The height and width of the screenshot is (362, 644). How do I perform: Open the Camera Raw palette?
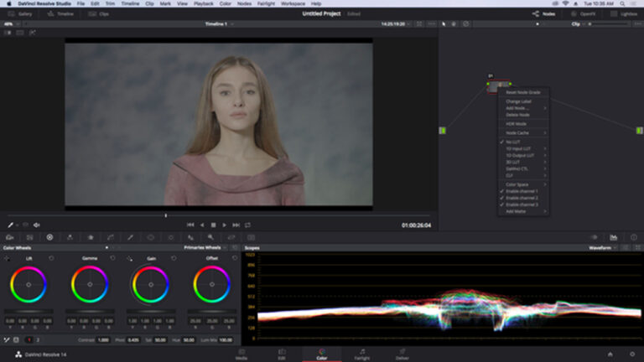[x=10, y=237]
